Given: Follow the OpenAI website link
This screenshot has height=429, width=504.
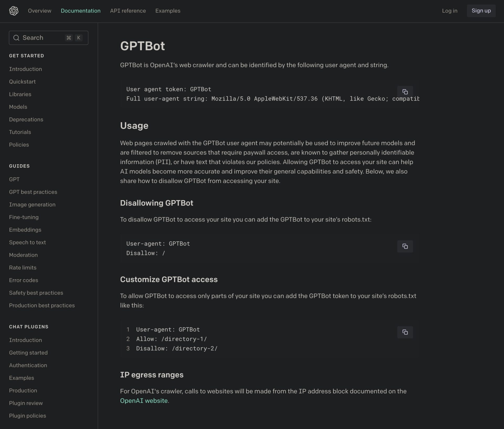Looking at the screenshot, I should (x=144, y=401).
